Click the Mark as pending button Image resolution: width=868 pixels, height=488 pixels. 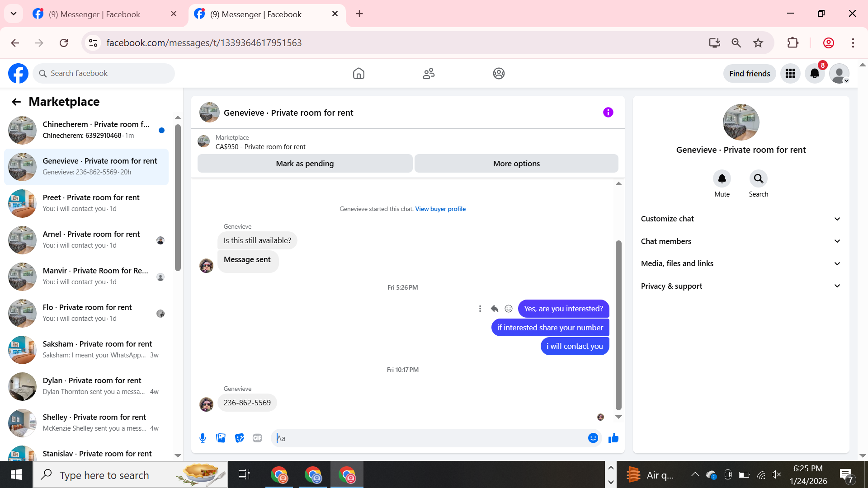point(305,164)
